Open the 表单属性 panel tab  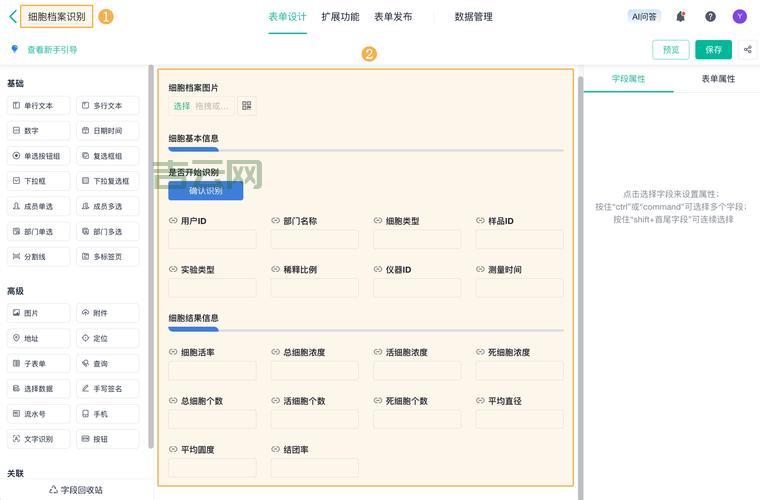click(x=718, y=79)
